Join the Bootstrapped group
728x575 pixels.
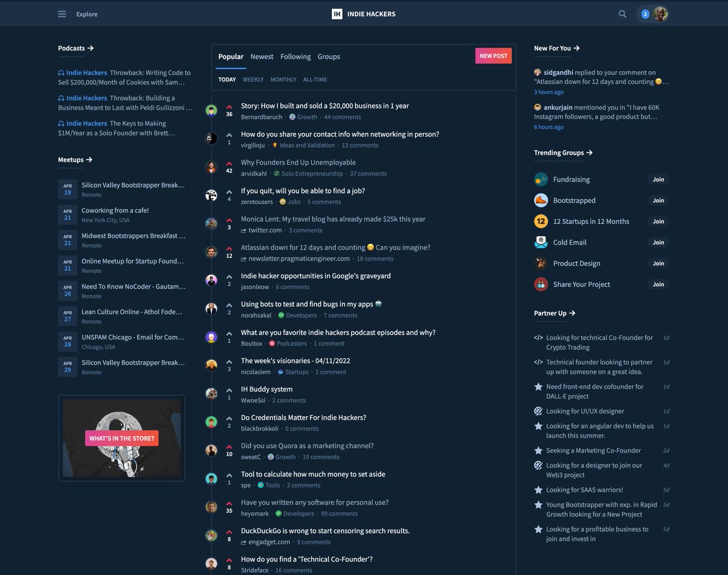coord(658,200)
